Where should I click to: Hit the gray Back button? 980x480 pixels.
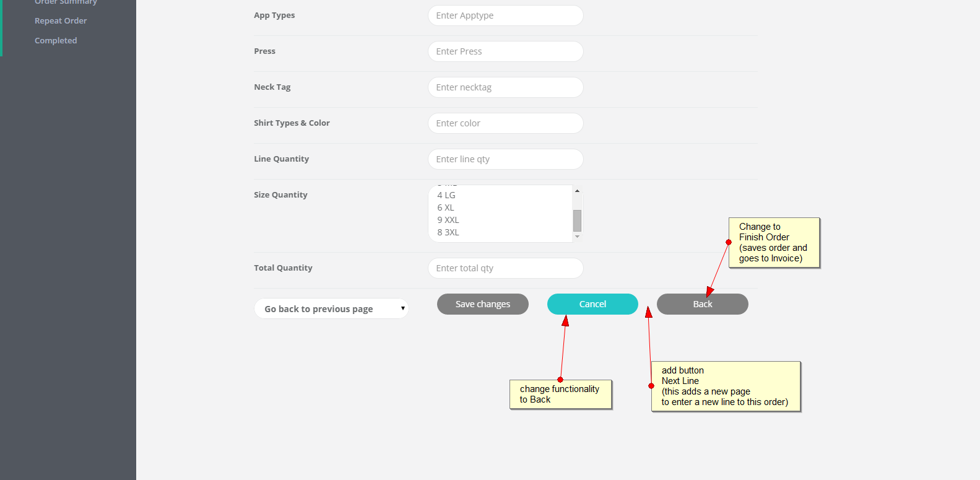(x=702, y=304)
